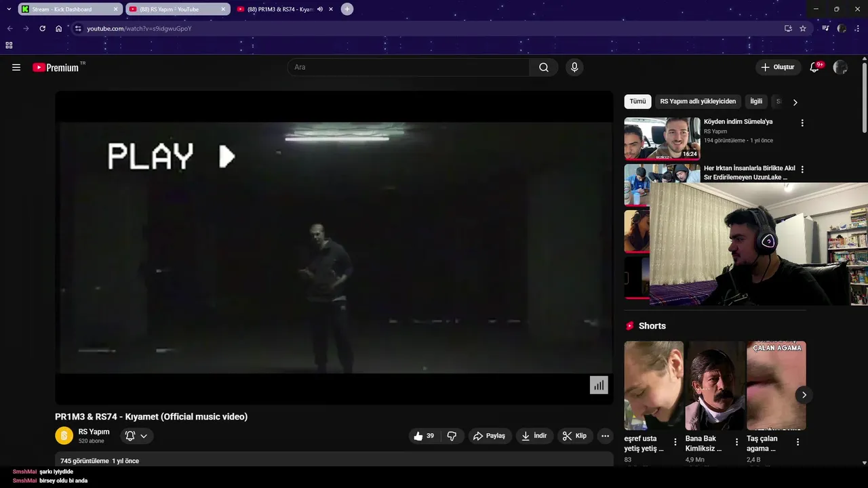
Task: Open options for Köyden indim Sümela'ya video
Action: (x=802, y=123)
